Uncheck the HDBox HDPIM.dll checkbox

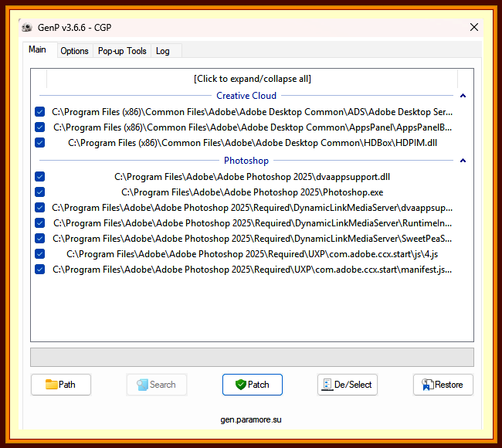39,142
